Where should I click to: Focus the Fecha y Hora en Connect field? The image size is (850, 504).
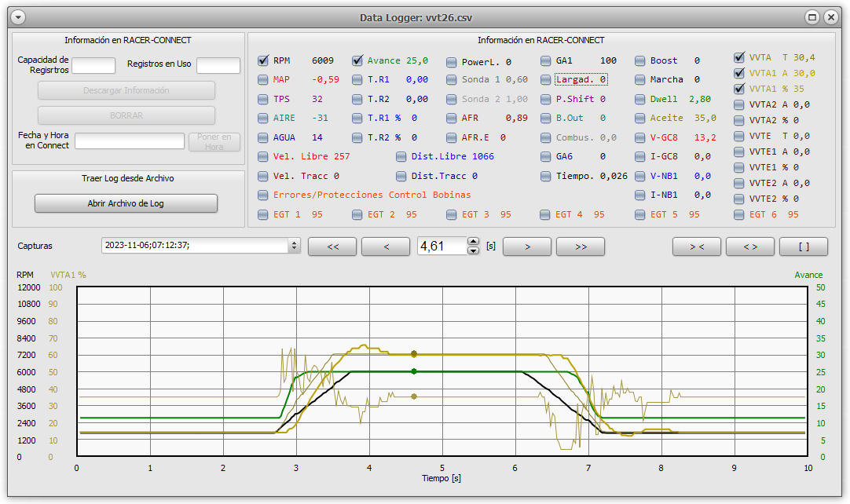tap(130, 141)
